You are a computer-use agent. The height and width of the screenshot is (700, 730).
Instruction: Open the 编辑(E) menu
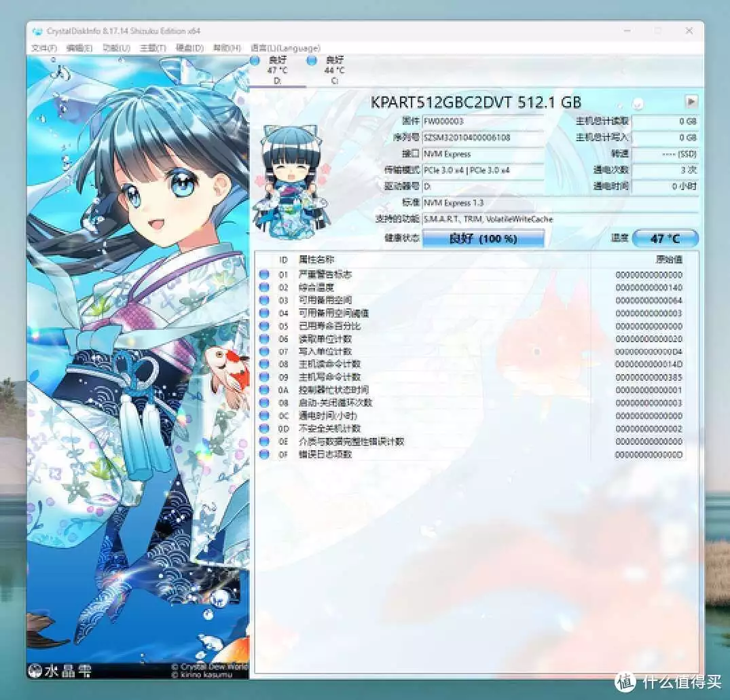click(79, 48)
